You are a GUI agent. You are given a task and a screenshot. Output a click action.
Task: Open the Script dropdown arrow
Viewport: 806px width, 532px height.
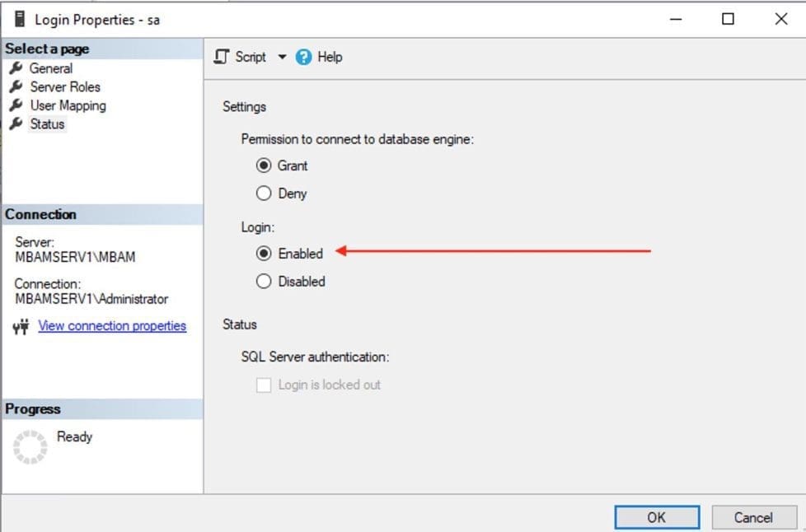pos(282,57)
